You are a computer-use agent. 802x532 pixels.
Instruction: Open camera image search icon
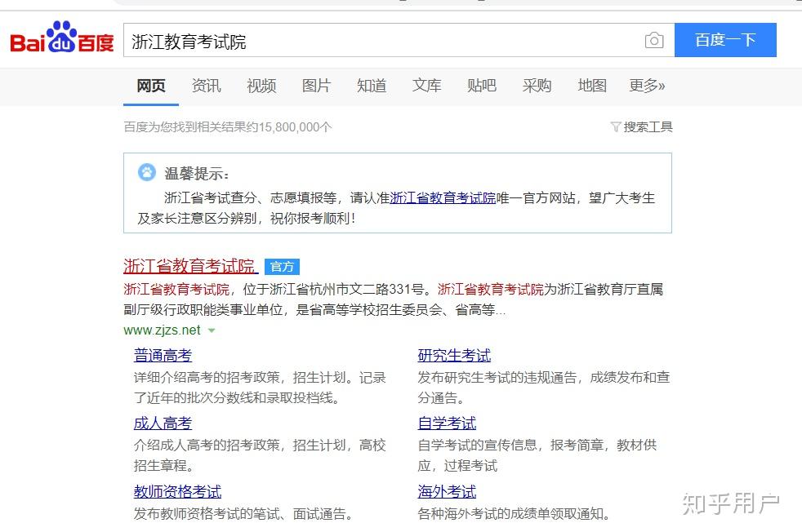pos(654,40)
